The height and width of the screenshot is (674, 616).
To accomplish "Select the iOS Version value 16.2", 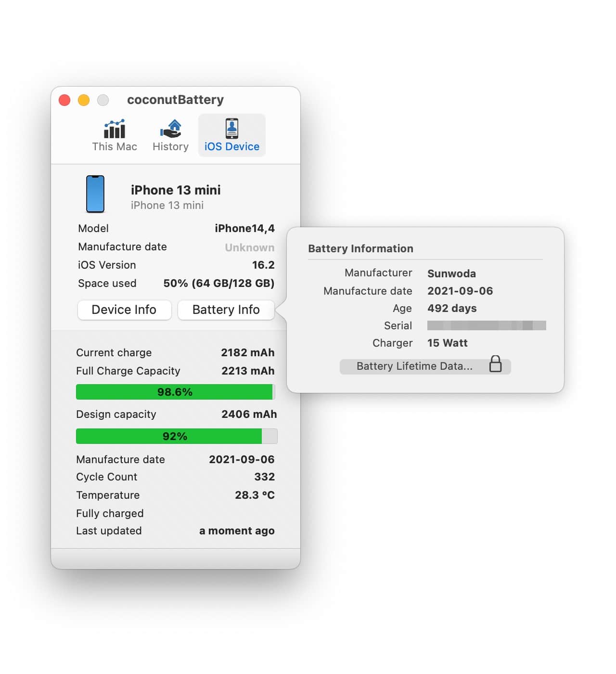I will tap(263, 265).
